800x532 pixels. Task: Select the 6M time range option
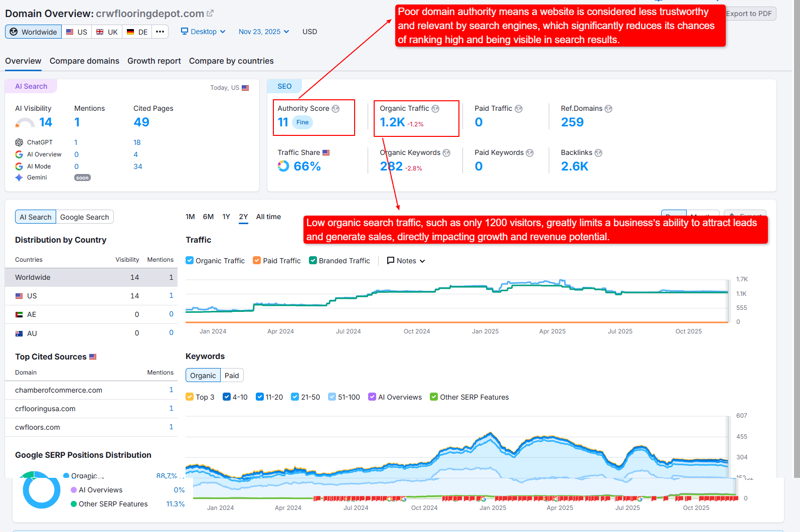tap(208, 217)
